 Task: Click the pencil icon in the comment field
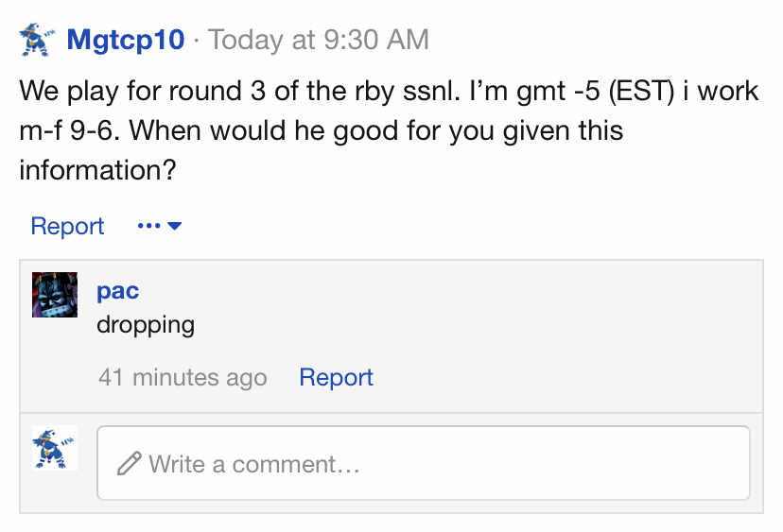click(x=130, y=464)
